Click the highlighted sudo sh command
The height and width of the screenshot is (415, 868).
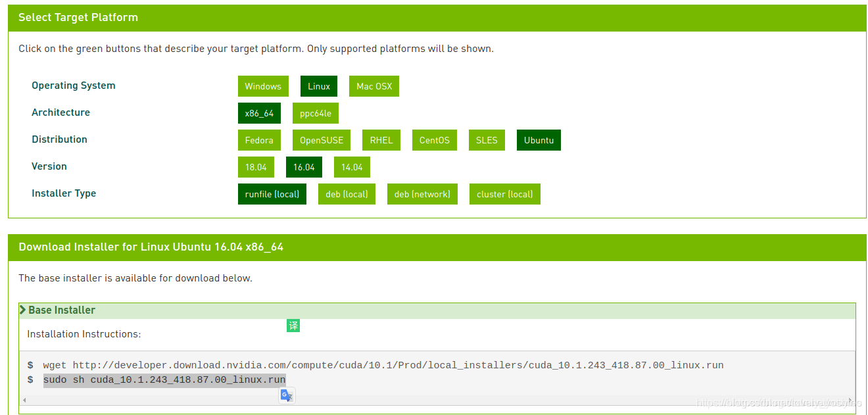pos(164,380)
